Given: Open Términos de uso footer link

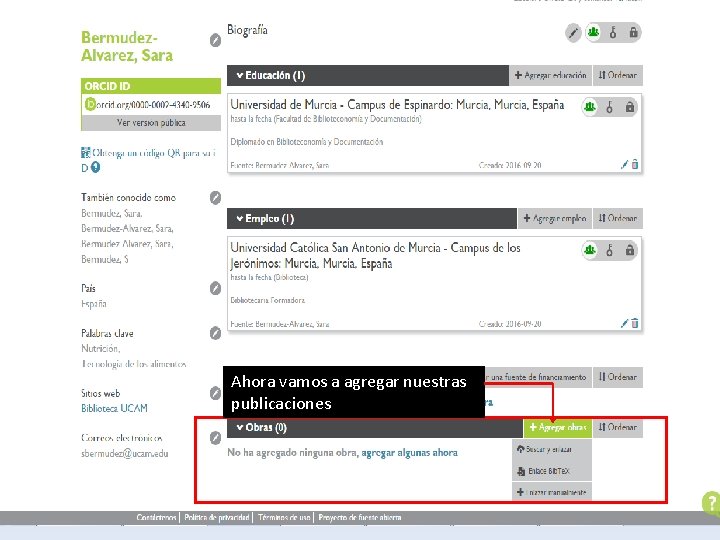Looking at the screenshot, I should 284,518.
